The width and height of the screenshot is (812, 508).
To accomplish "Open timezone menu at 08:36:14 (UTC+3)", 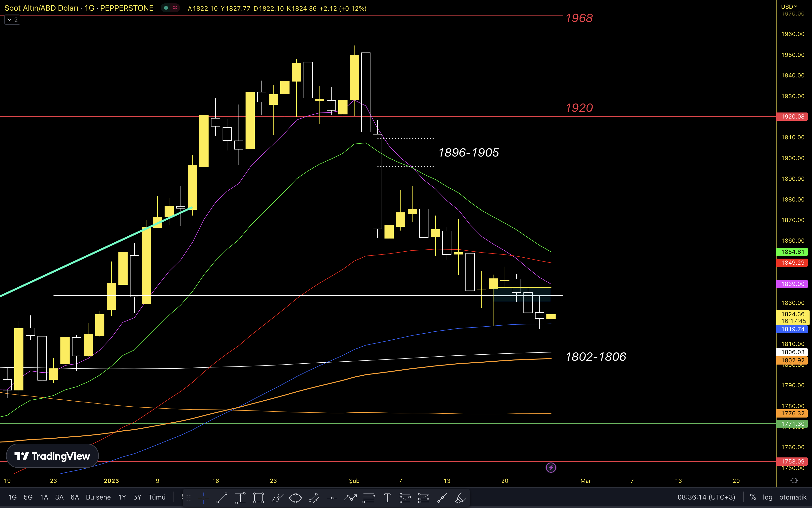I will tap(706, 497).
